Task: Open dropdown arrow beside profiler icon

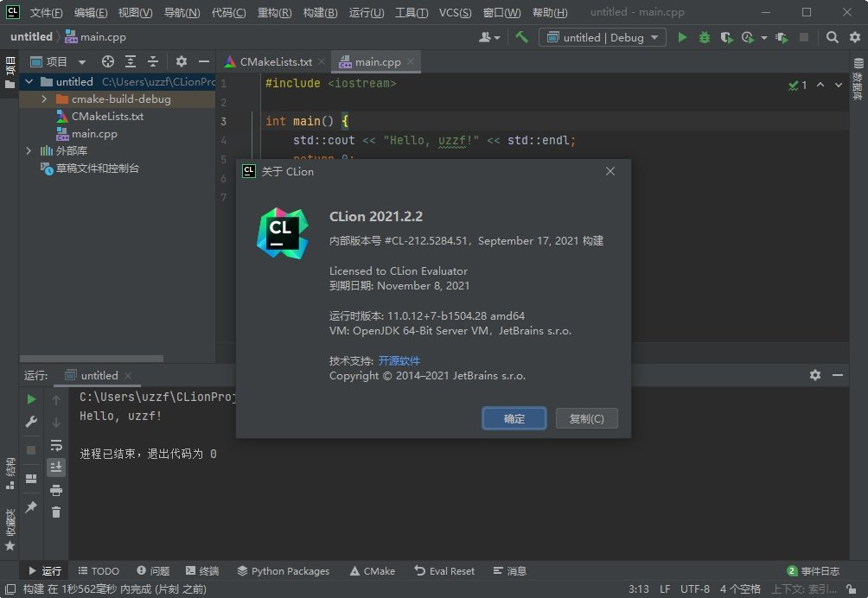Action: click(x=764, y=38)
